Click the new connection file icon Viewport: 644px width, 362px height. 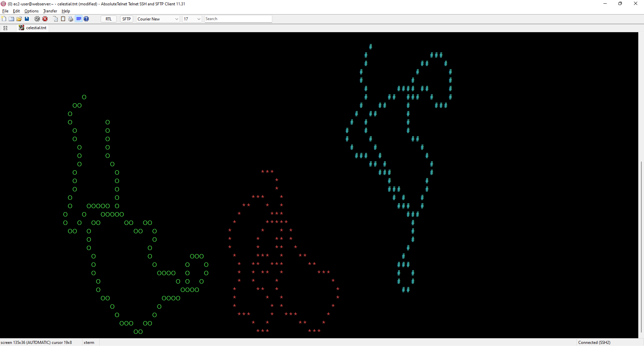[x=4, y=19]
